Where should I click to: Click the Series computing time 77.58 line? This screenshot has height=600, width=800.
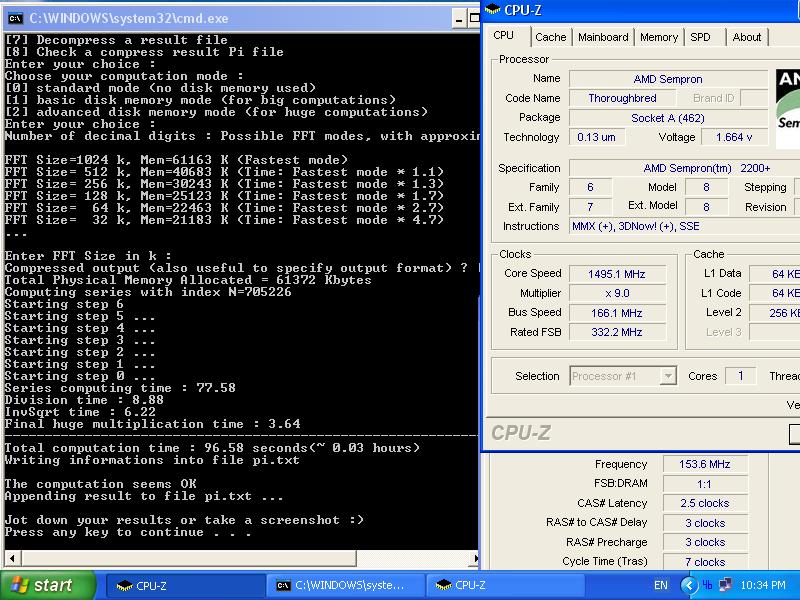pyautogui.click(x=120, y=388)
